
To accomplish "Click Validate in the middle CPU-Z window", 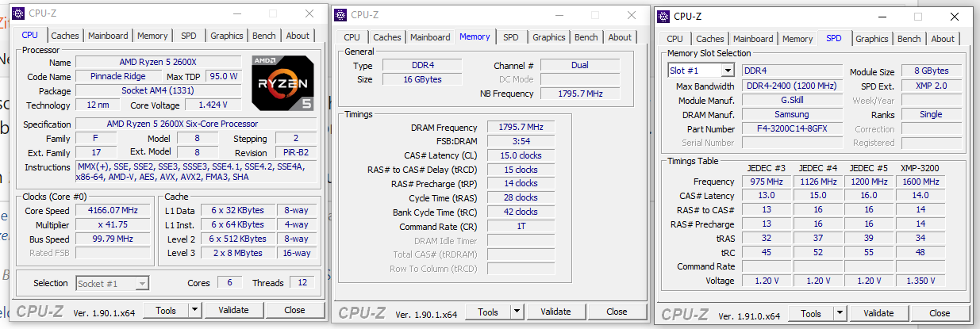I will pos(556,312).
